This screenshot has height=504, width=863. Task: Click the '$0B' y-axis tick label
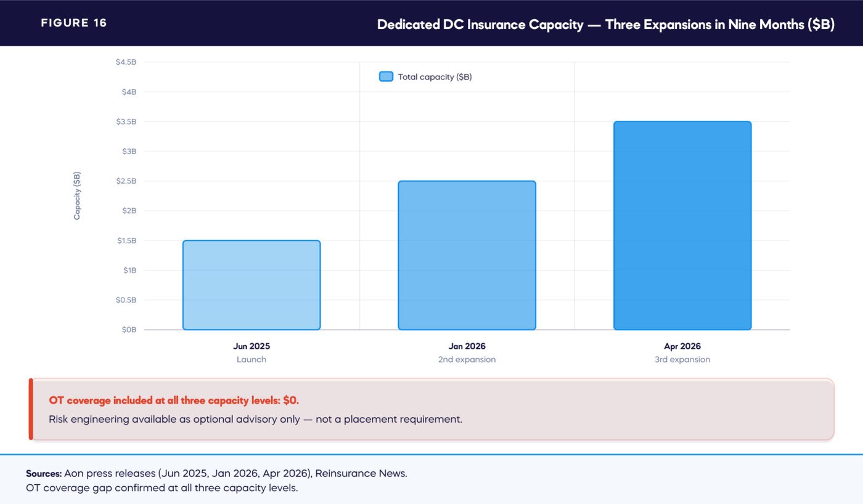tap(129, 330)
